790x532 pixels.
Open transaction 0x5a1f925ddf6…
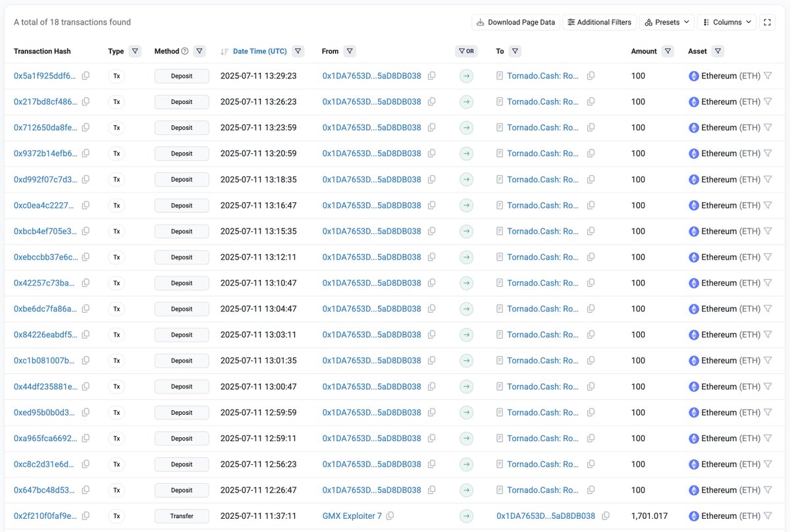(45, 76)
